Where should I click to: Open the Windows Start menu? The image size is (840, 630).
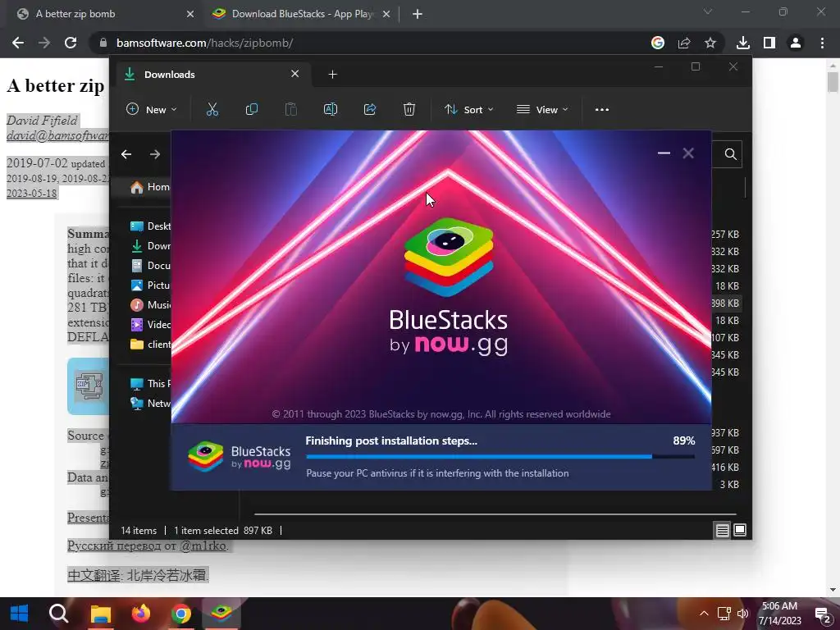click(x=19, y=614)
